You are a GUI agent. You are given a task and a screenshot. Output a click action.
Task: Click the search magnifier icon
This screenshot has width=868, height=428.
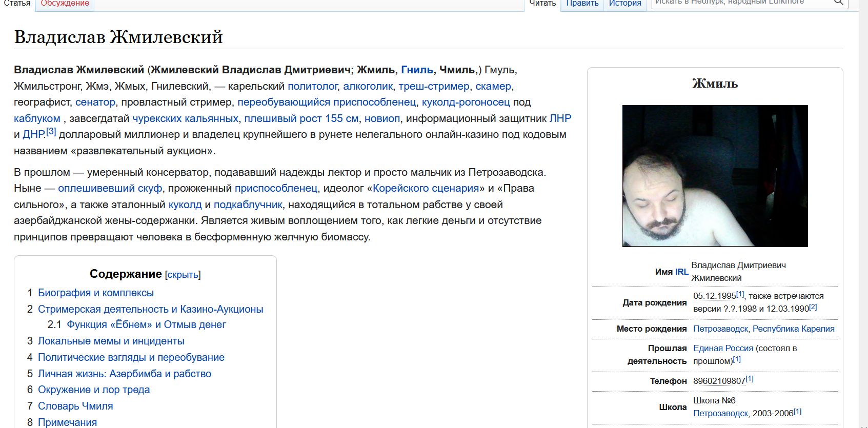pyautogui.click(x=838, y=3)
